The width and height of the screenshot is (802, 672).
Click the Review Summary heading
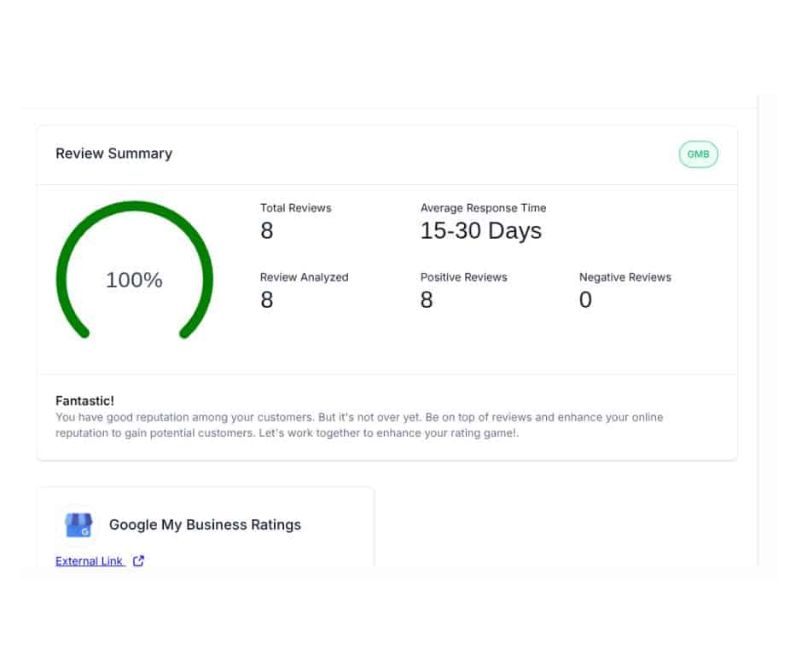click(x=113, y=154)
